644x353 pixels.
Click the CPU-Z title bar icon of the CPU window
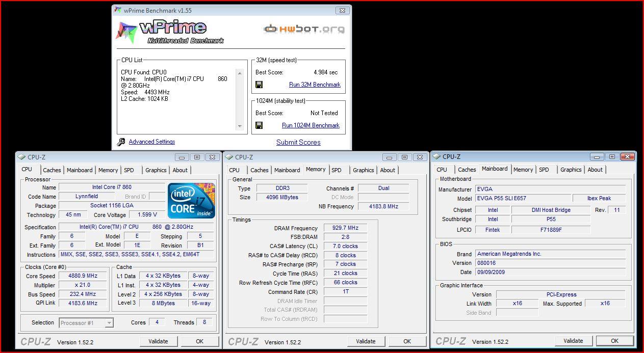(21, 157)
